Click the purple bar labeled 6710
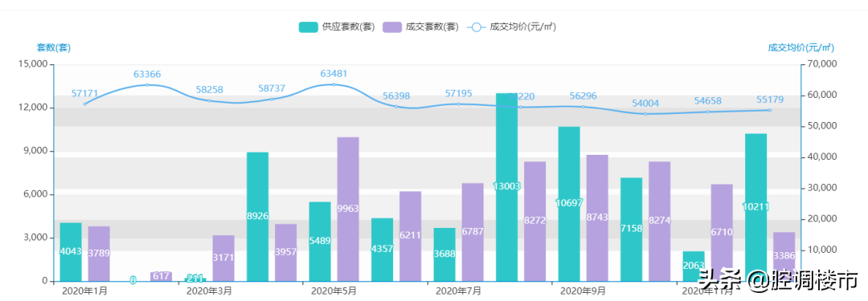This screenshot has width=868, height=301. click(x=722, y=233)
